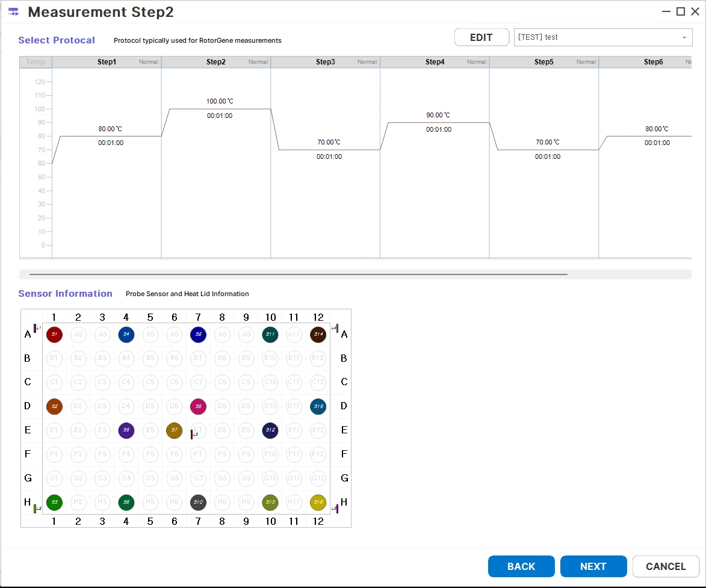Image resolution: width=706 pixels, height=588 pixels.
Task: Maximize the Measurement Step2 window
Action: [x=681, y=11]
